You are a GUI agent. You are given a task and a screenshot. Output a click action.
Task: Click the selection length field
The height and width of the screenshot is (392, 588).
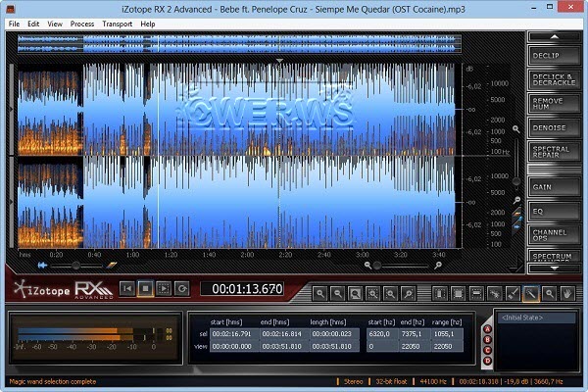[x=334, y=334]
